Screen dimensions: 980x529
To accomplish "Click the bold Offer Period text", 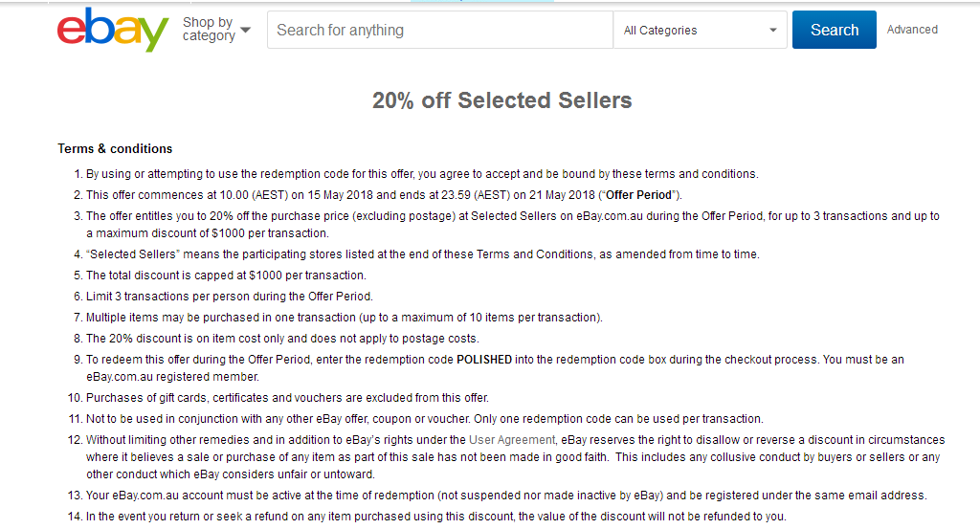I will (638, 195).
